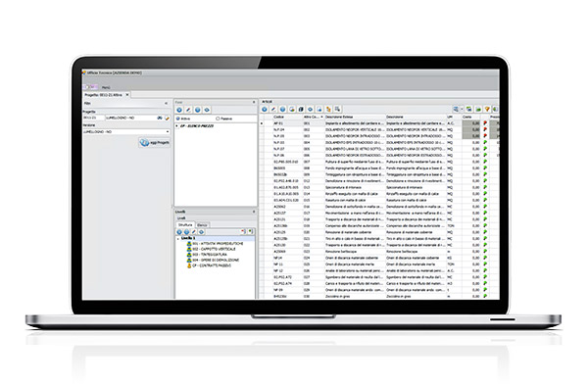588x384 pixels.
Task: Open the Menù item in the top bar
Action: [106, 87]
